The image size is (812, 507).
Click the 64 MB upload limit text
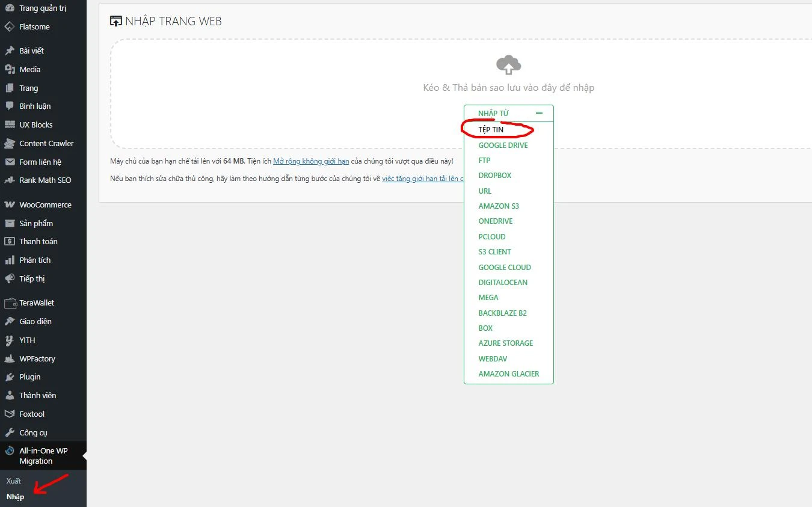click(x=234, y=161)
